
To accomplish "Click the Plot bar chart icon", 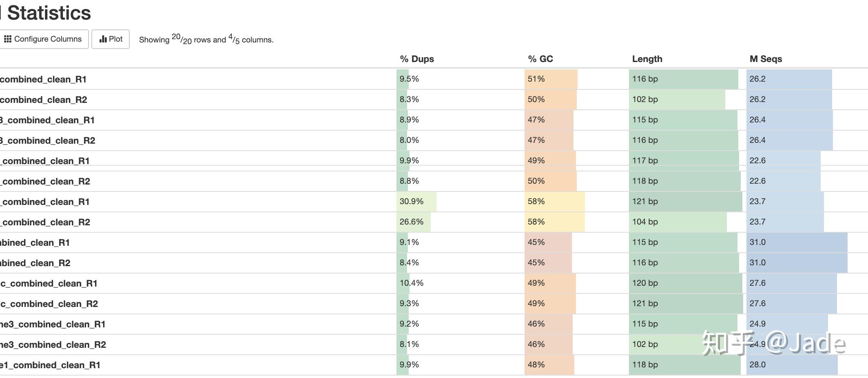I will click(x=103, y=39).
